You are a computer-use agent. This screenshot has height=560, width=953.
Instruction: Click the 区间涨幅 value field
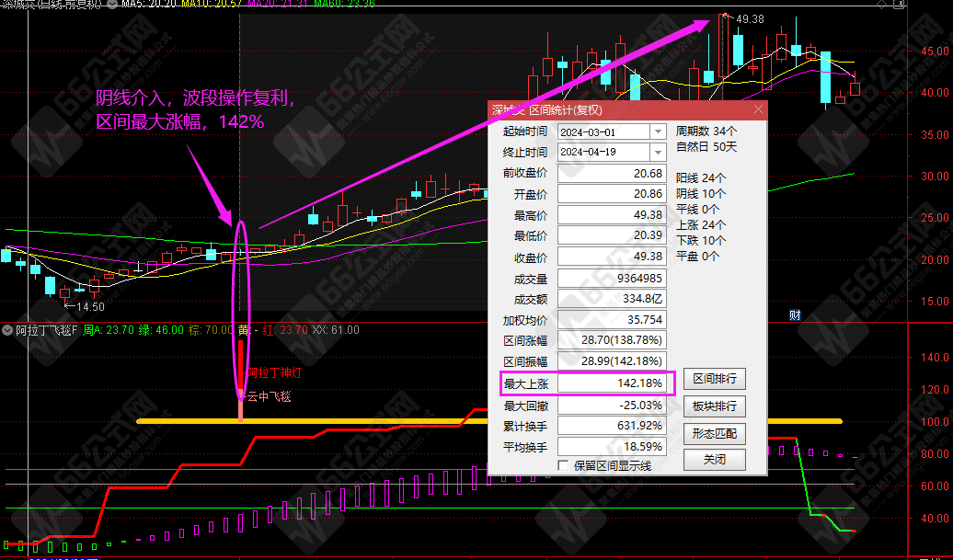[612, 340]
